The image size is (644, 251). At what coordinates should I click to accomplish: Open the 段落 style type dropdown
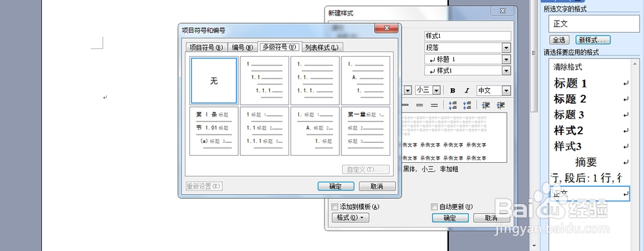506,48
